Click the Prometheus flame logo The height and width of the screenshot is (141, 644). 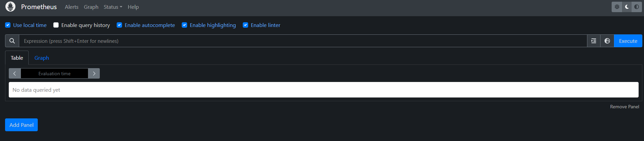pos(10,7)
